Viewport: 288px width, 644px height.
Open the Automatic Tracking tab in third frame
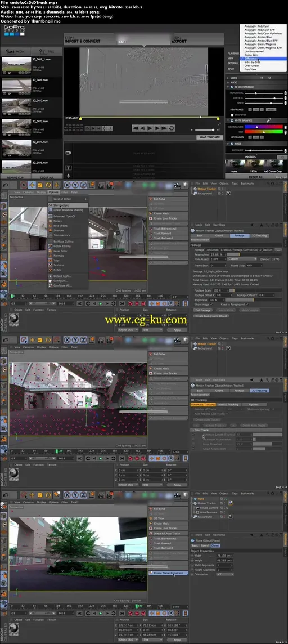click(x=203, y=405)
